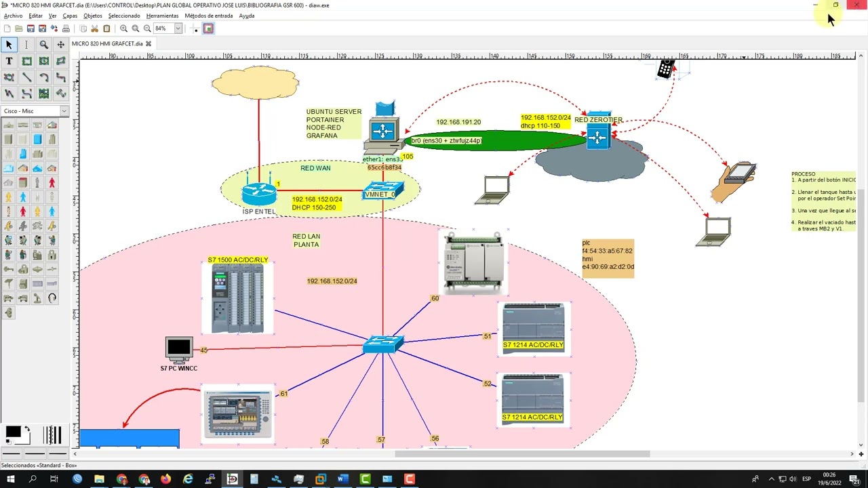Swap foreground and background colors
The width and height of the screenshot is (868, 488).
pos(27,429)
